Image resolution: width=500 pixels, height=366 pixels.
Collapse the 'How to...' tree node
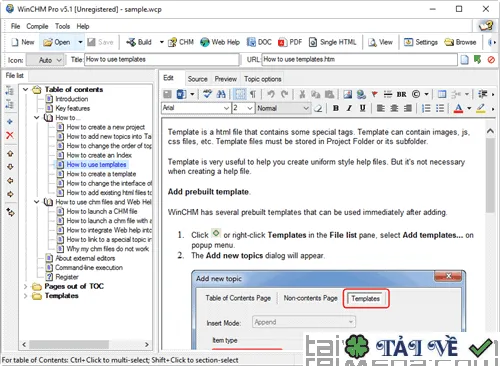click(37, 117)
